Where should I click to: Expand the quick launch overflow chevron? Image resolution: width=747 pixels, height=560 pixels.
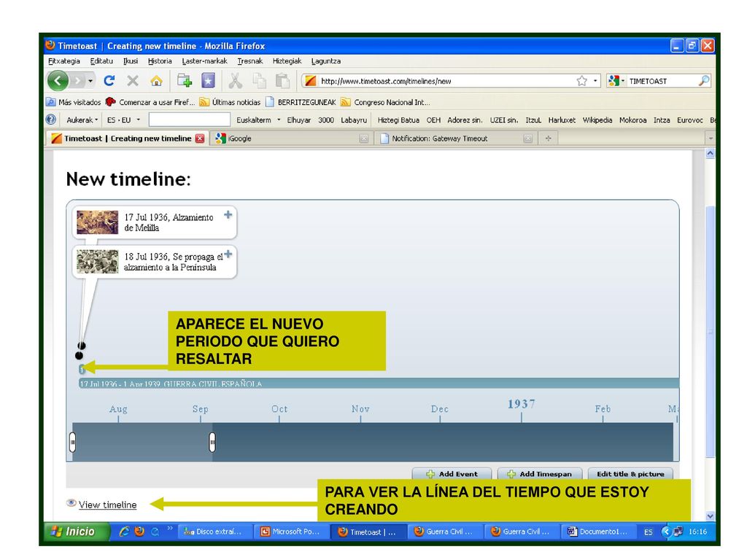[x=169, y=528]
